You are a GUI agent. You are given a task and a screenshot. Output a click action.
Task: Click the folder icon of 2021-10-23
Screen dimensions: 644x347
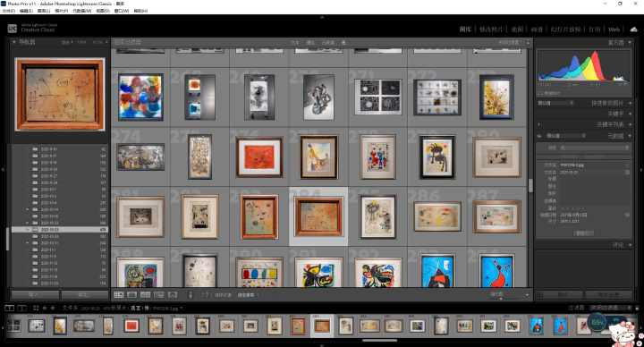[35, 230]
